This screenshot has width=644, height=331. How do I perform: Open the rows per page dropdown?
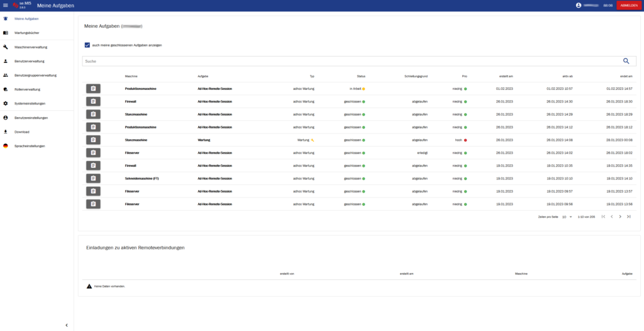click(x=567, y=216)
